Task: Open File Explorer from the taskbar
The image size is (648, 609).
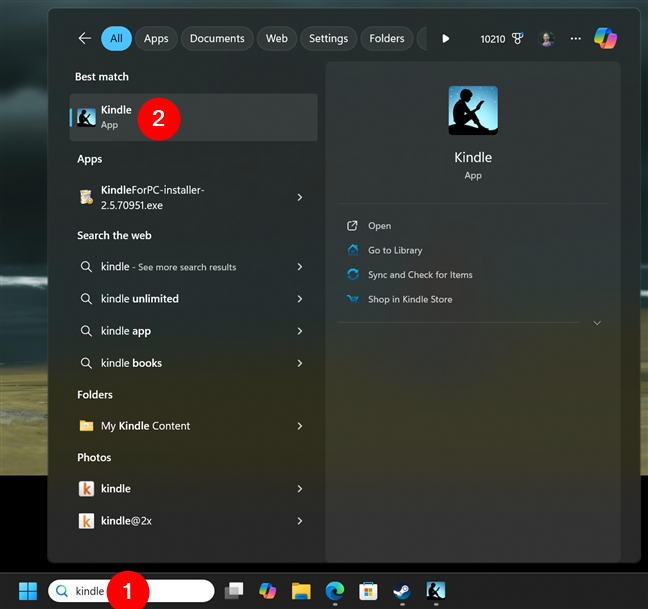Action: (x=301, y=591)
